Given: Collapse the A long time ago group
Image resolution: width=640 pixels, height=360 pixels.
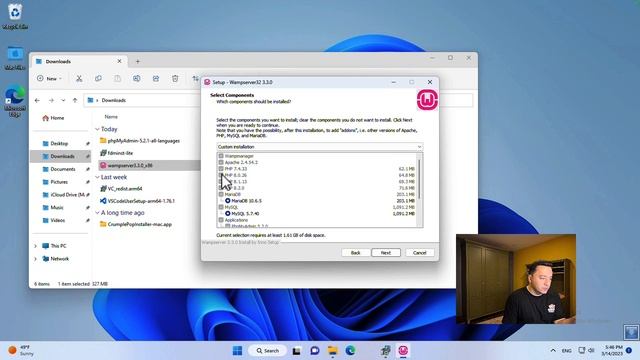Looking at the screenshot, I should (x=97, y=213).
